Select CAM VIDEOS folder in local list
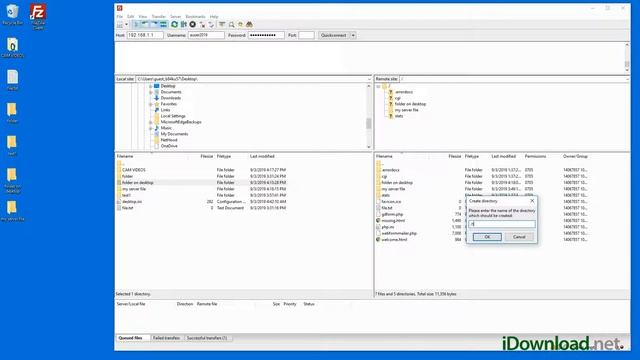 [133, 170]
